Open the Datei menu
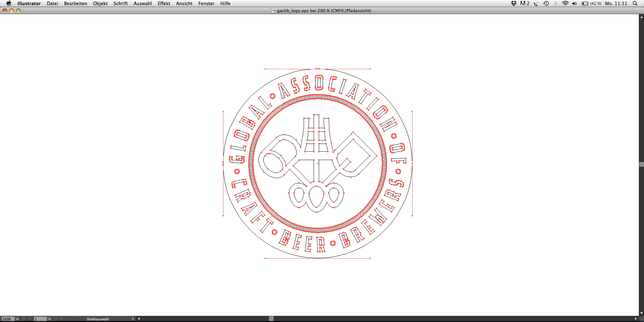The width and height of the screenshot is (644, 322). 52,3
